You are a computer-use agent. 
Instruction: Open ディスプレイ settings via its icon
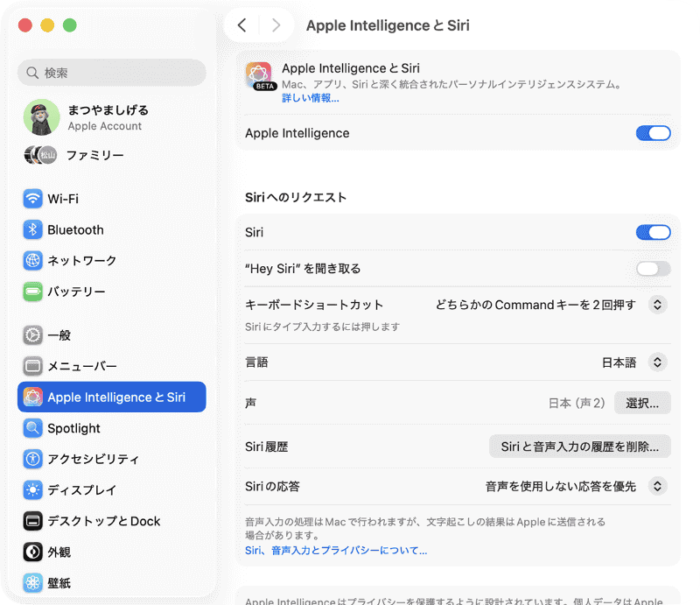pos(32,489)
